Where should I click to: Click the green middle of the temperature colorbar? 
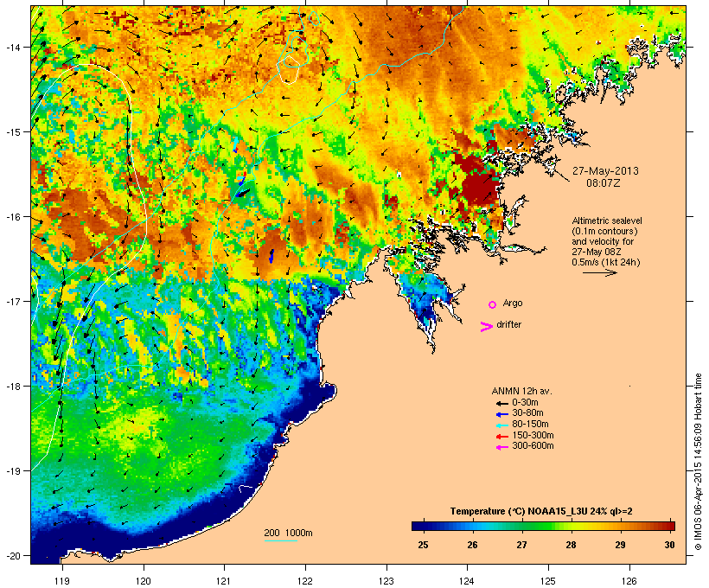[x=538, y=526]
